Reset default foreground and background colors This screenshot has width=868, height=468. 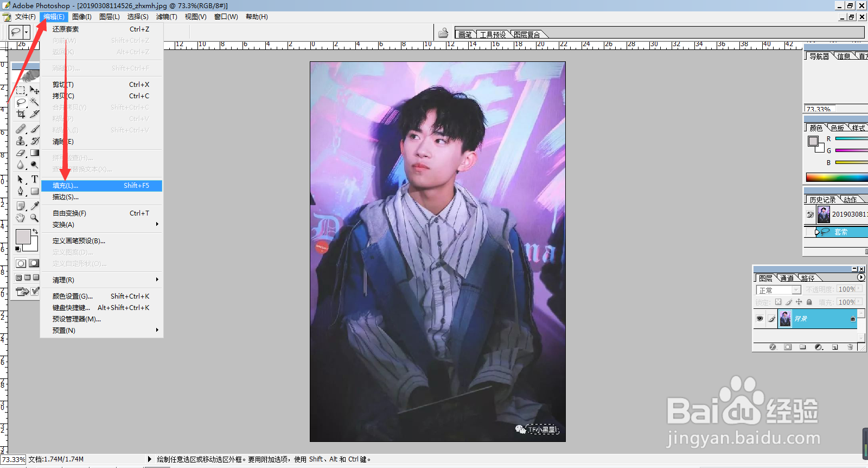[18, 249]
